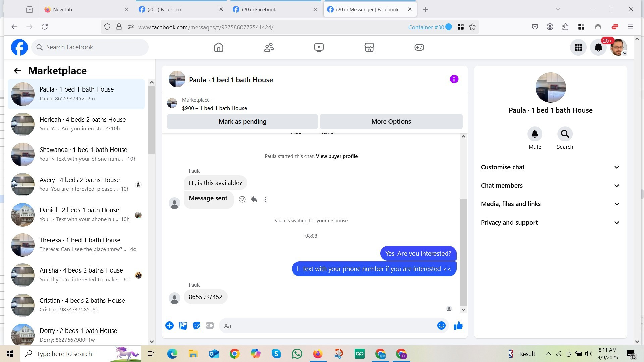The image size is (644, 362).
Task: Switch to the second (20+) Facebook tab
Action: point(275,9)
